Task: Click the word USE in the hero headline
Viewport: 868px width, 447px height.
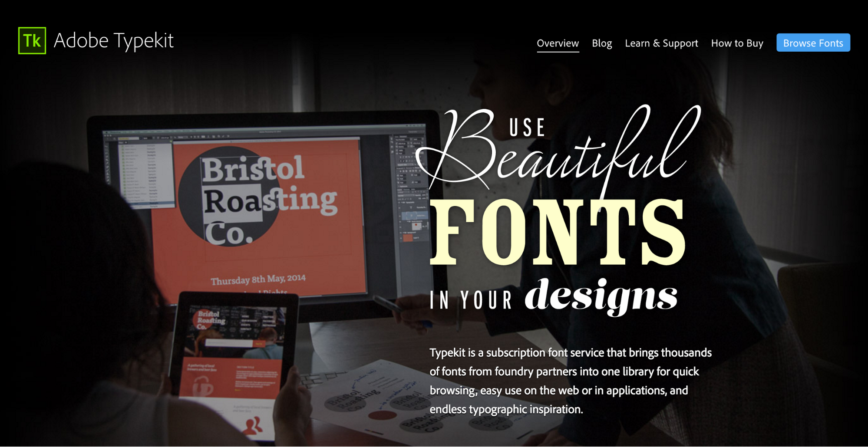Action: coord(527,128)
